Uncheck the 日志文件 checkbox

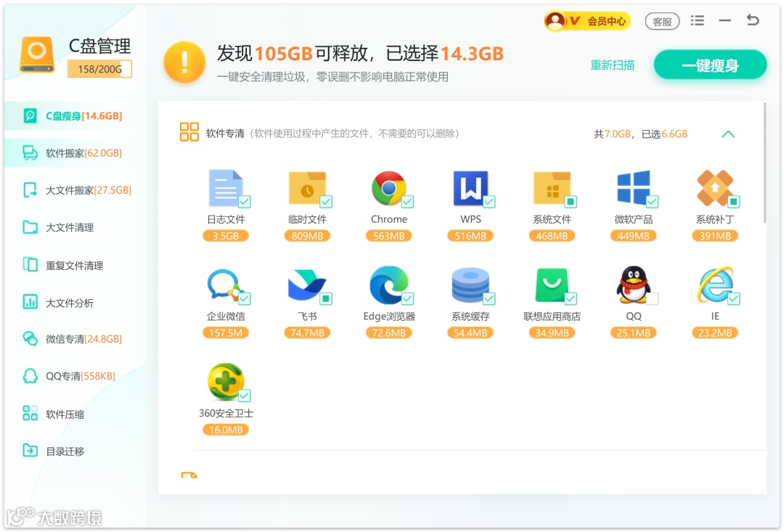click(x=245, y=202)
